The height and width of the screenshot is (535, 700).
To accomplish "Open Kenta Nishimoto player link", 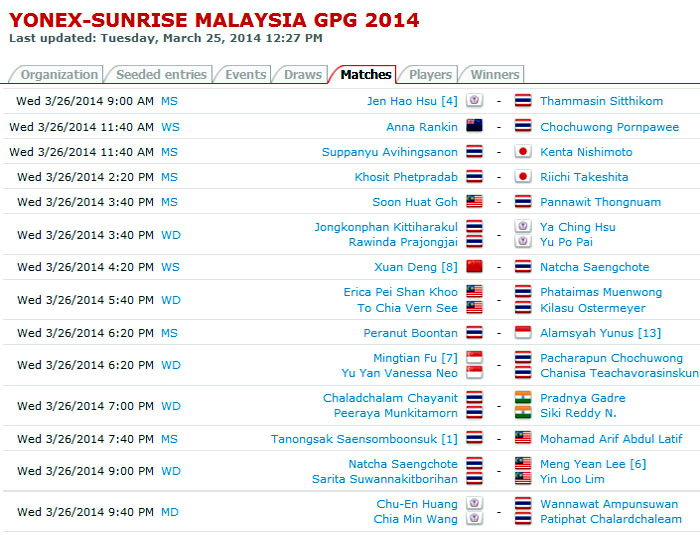I will (586, 152).
